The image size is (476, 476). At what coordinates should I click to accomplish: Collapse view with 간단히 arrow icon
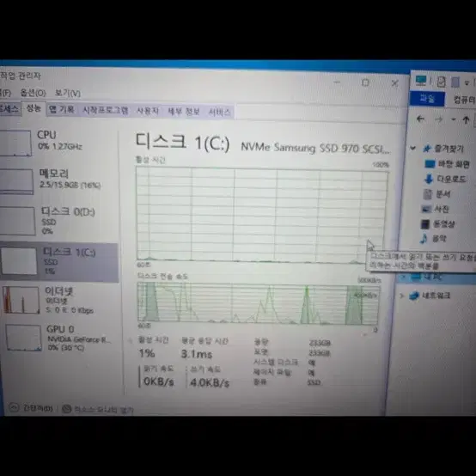tap(14, 407)
